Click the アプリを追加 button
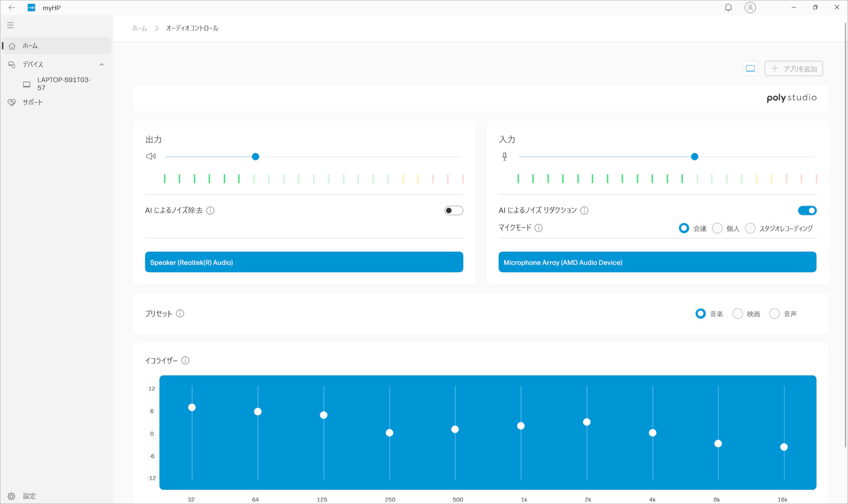Image resolution: width=848 pixels, height=504 pixels. pos(793,68)
